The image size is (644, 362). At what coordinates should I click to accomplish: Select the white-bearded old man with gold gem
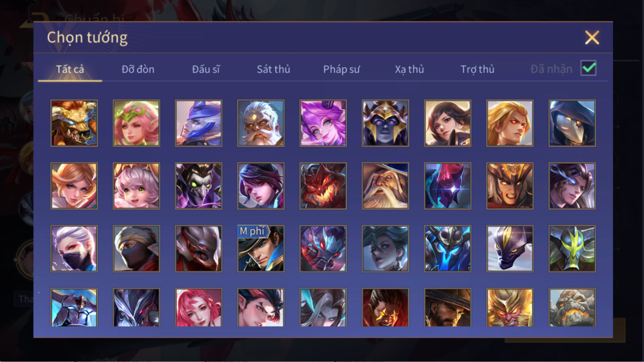pos(261,123)
